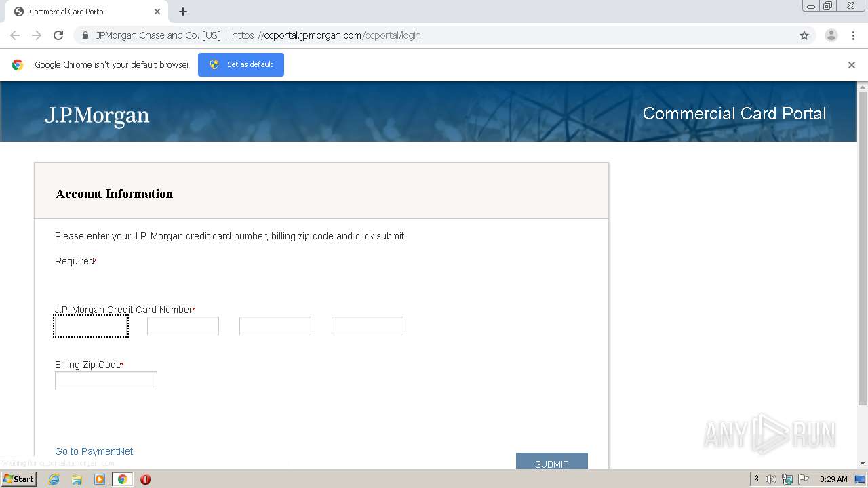868x488 pixels.
Task: Click the address bar URL
Action: point(326,35)
